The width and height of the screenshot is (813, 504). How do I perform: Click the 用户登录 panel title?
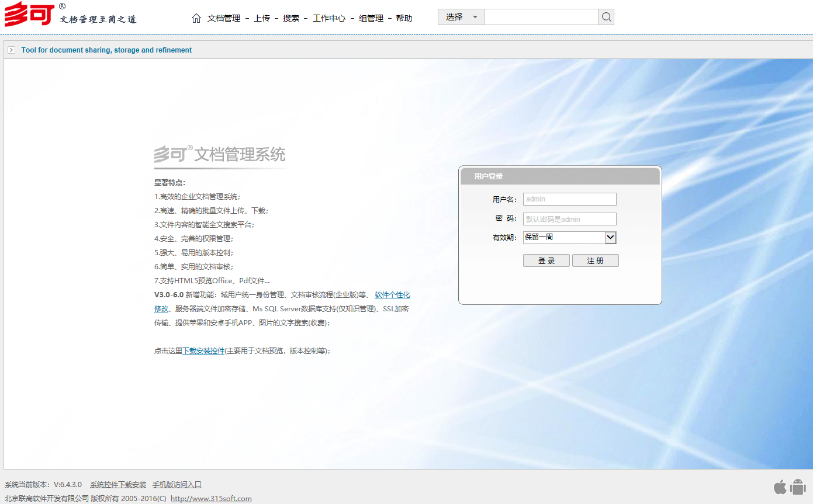point(489,176)
